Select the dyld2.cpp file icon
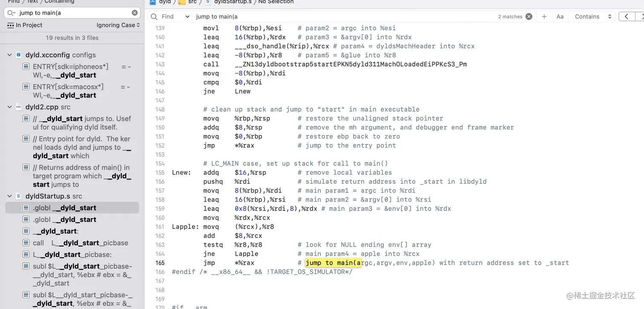 pos(19,107)
